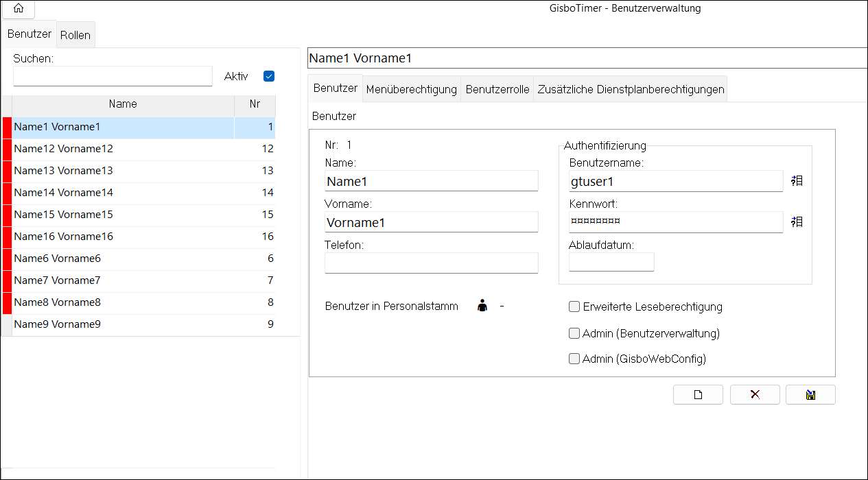Check Admin (Benutzerverwaltung) option
This screenshot has height=480, width=868.
point(574,333)
